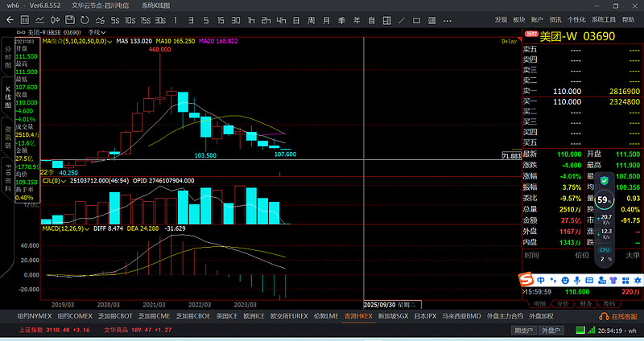Click the 2025/09/30 crosshair date label
Image resolution: width=644 pixels, height=341 pixels.
(x=390, y=305)
